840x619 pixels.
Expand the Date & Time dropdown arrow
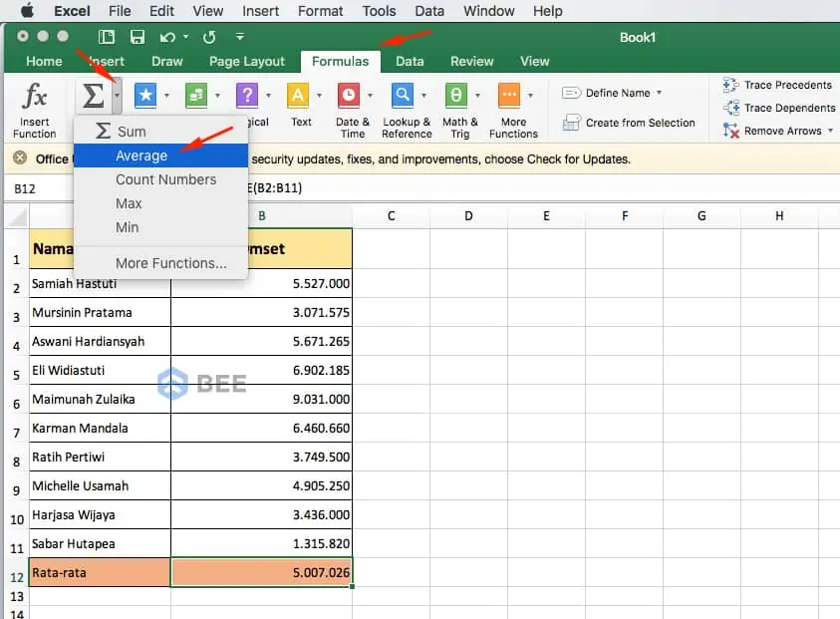point(371,96)
